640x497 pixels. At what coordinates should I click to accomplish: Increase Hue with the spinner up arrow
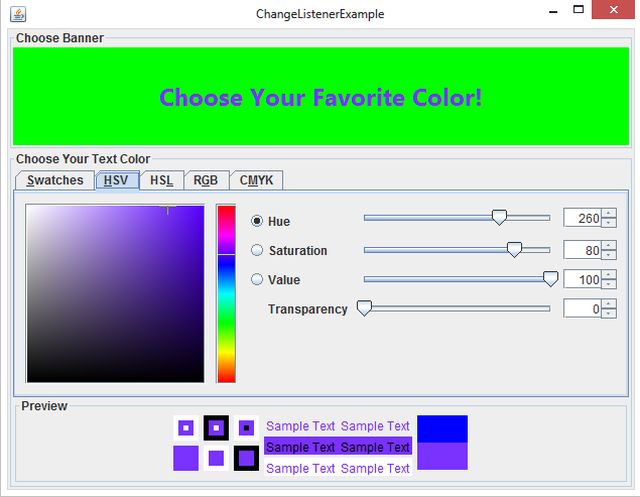609,213
